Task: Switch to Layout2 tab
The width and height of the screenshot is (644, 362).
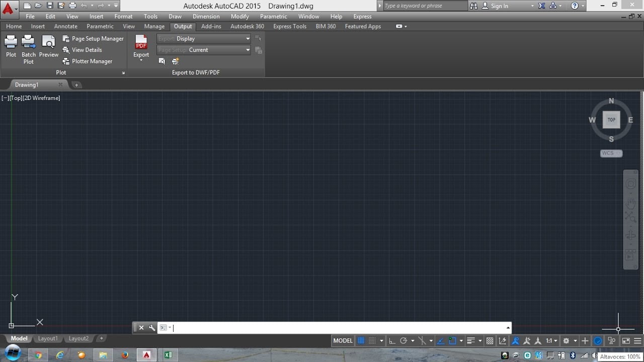Action: coord(78,339)
